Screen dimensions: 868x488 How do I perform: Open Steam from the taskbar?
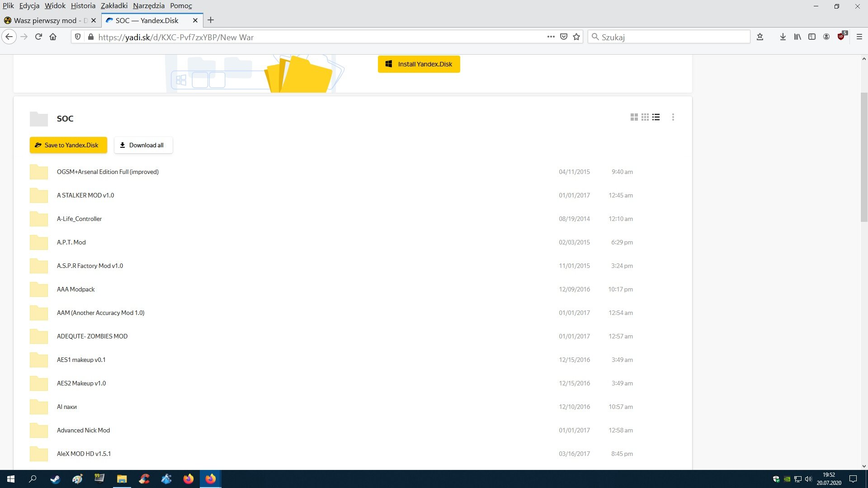(55, 479)
